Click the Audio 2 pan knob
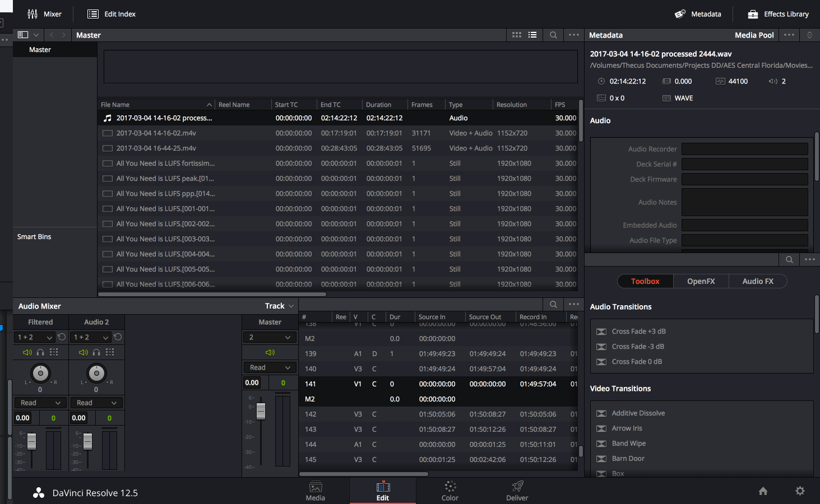 coord(96,373)
